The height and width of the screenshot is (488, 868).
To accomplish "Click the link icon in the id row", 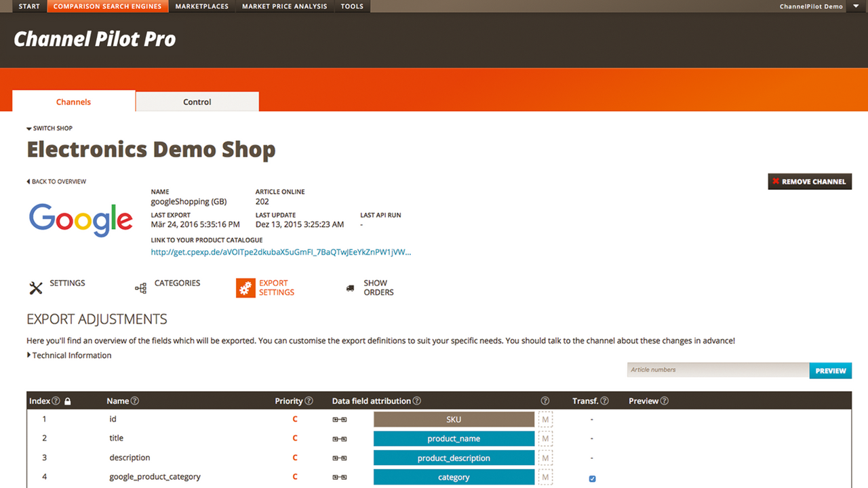I will [339, 420].
